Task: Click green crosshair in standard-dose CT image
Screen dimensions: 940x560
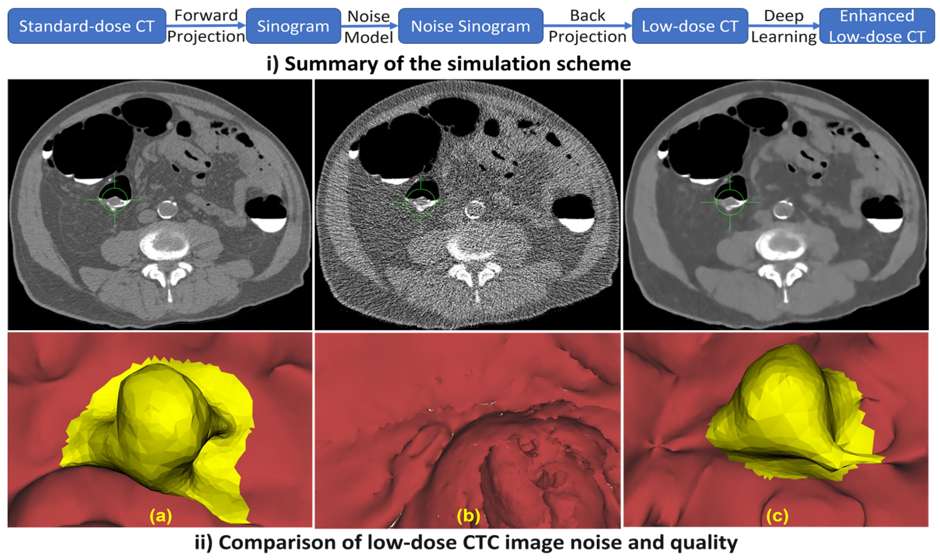Action: [x=115, y=200]
